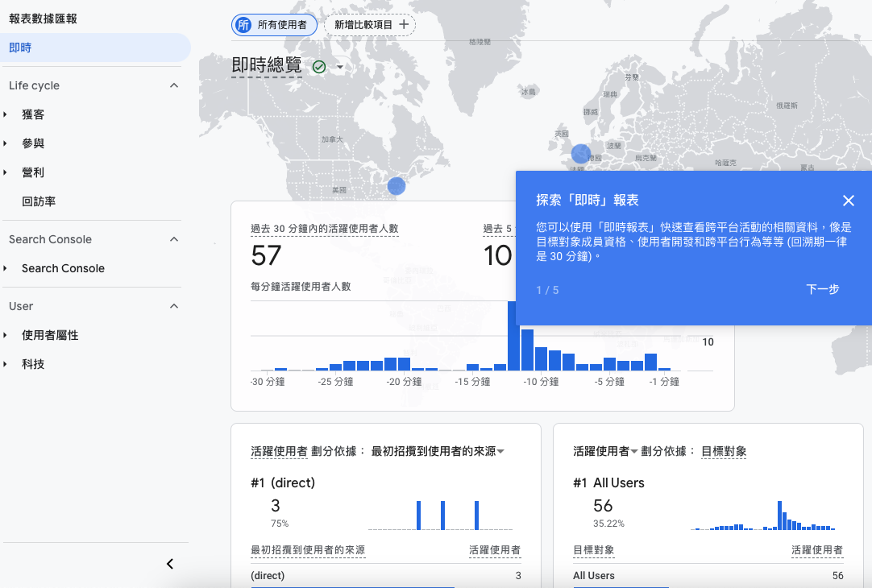872x588 pixels.
Task: Collapse the User section chevron
Action: pos(174,306)
